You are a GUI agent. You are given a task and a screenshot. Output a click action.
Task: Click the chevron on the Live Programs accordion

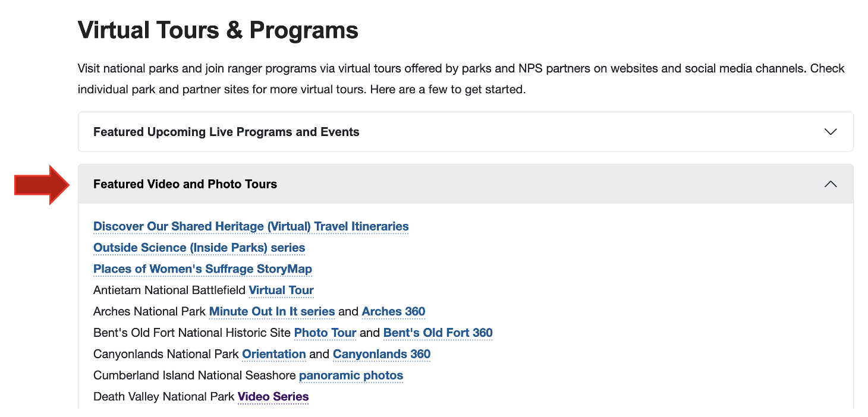point(831,132)
